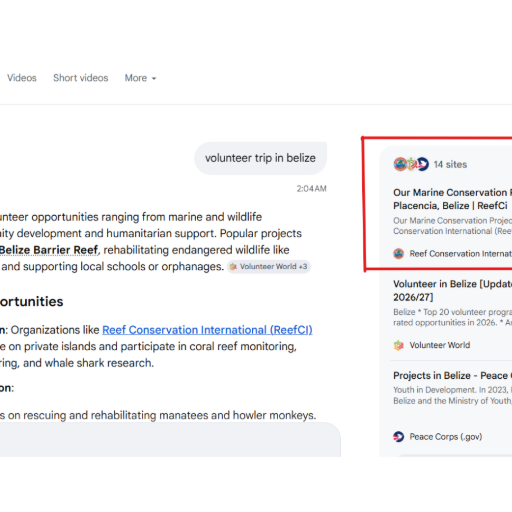Expand the More search filters dropdown

pyautogui.click(x=140, y=78)
